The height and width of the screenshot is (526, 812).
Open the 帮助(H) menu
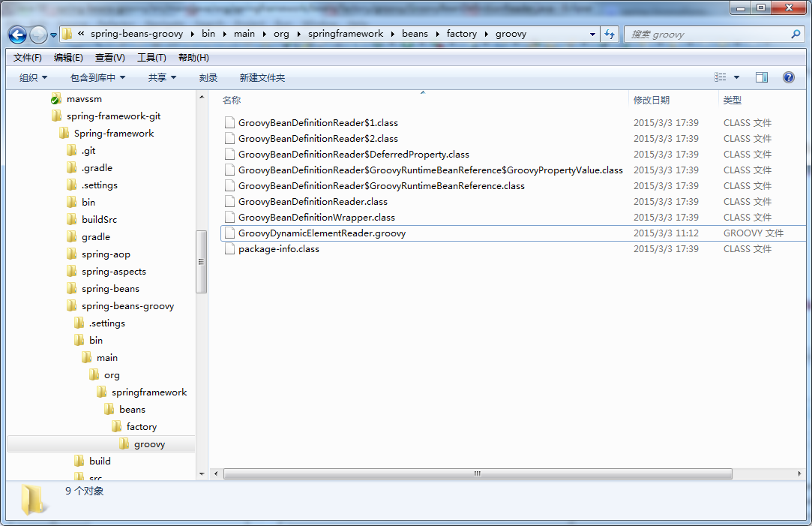[x=193, y=58]
